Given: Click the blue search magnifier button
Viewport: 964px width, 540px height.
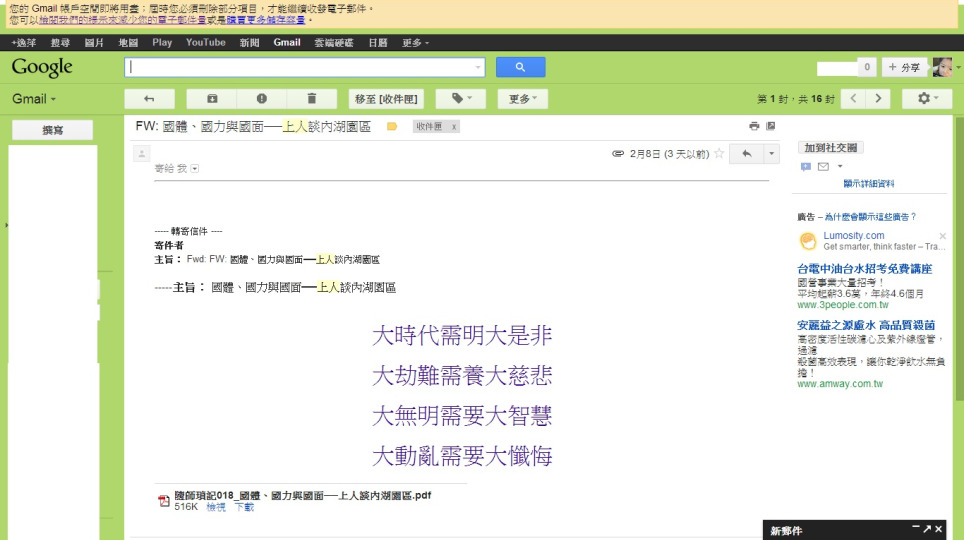Looking at the screenshot, I should tap(520, 67).
